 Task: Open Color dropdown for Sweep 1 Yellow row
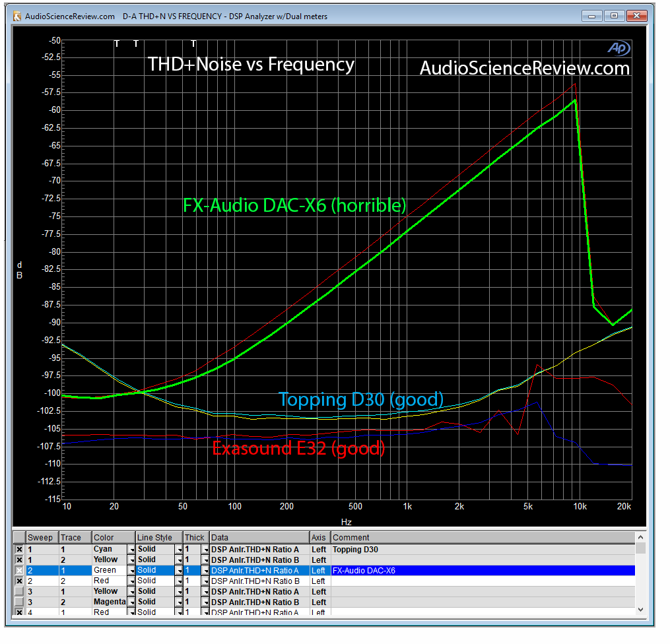[x=131, y=560]
